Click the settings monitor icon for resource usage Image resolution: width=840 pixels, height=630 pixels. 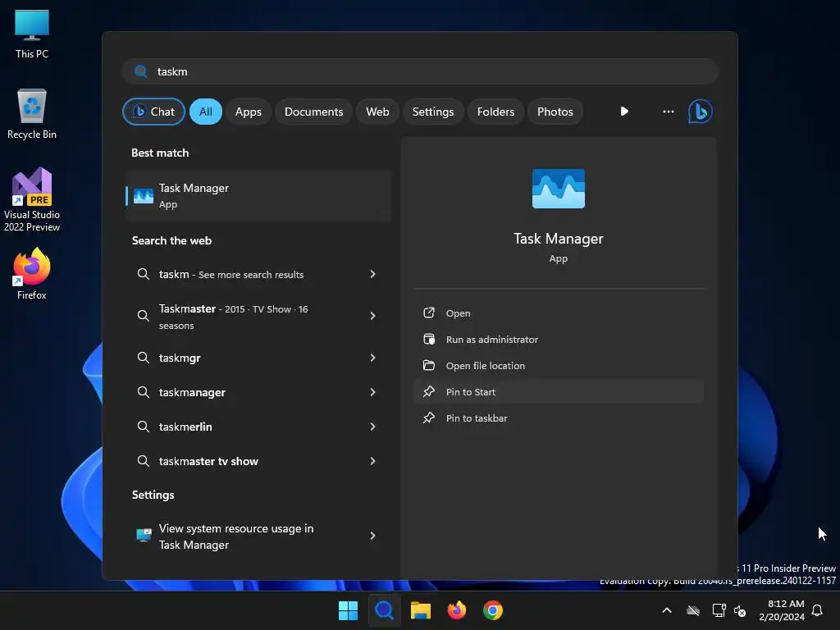tap(144, 535)
